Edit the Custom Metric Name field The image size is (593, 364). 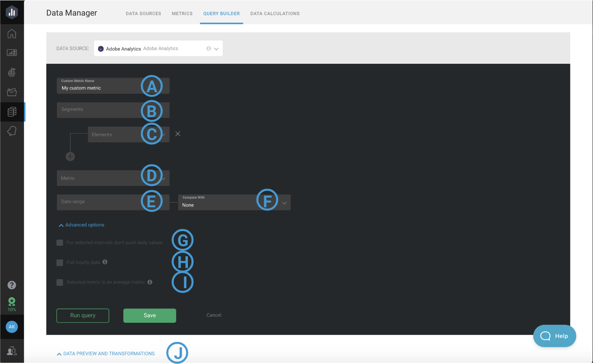[x=113, y=86]
